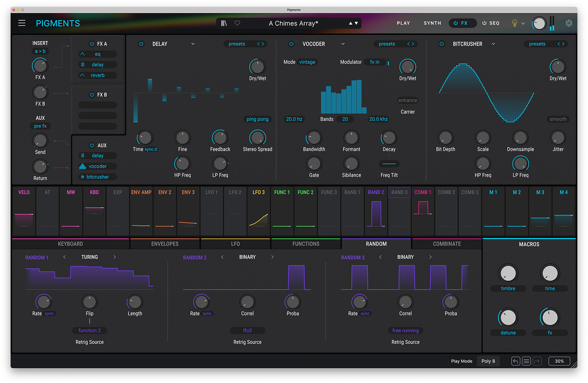588x383 pixels.
Task: Toggle AUX bus power
Action: (92, 145)
